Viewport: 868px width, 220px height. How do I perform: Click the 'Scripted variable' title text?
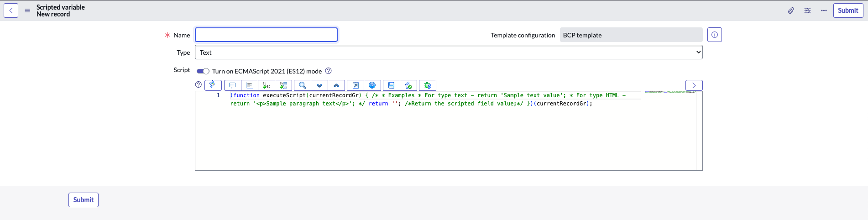61,7
